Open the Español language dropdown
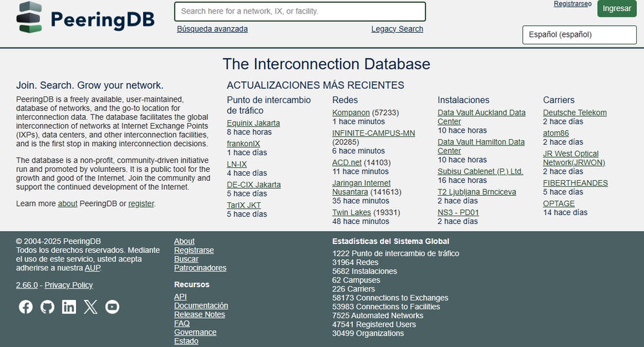 point(580,35)
